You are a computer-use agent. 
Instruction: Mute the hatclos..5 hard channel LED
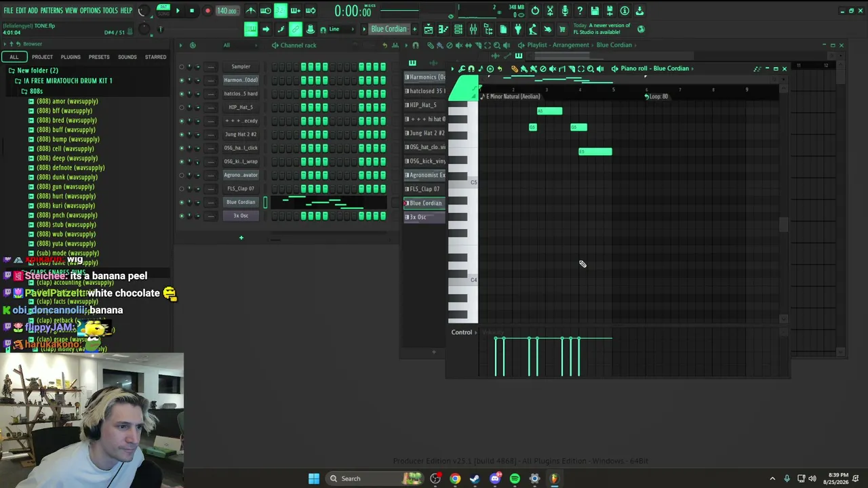[181, 94]
